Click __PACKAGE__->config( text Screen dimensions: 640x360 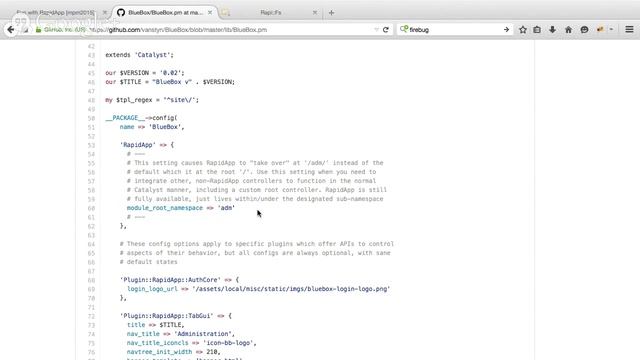tap(142, 118)
